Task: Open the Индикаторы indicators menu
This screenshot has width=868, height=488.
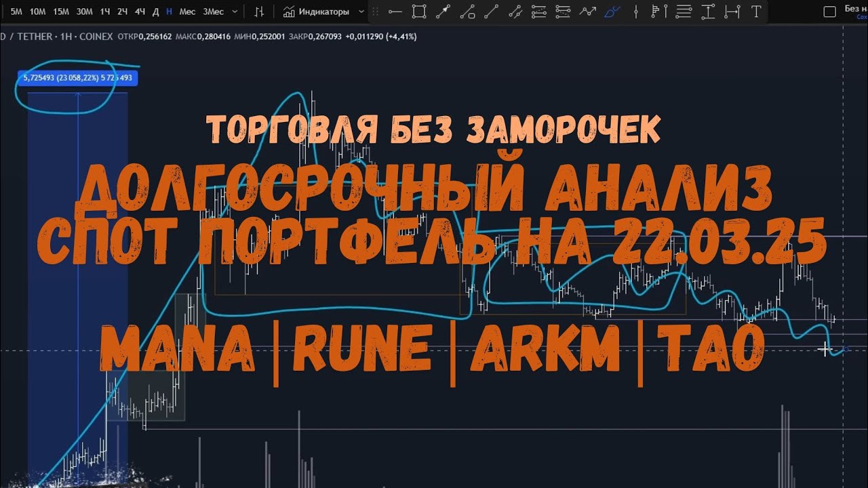Action: [317, 12]
